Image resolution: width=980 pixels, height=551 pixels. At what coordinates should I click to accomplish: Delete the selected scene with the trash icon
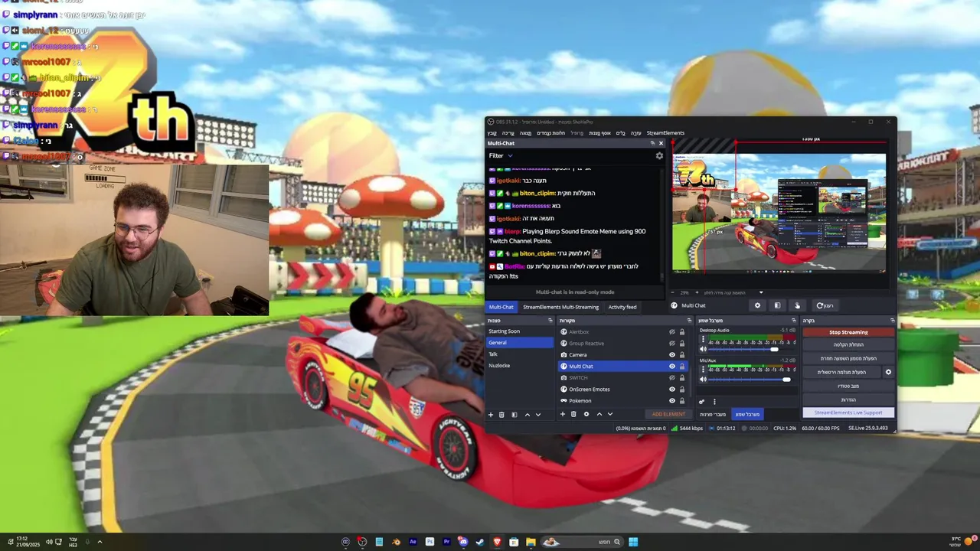(x=501, y=415)
